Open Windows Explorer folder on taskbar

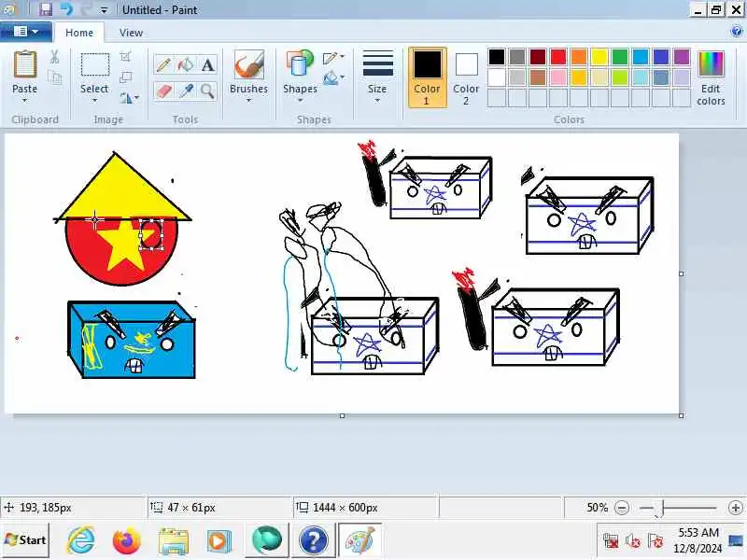pos(174,540)
